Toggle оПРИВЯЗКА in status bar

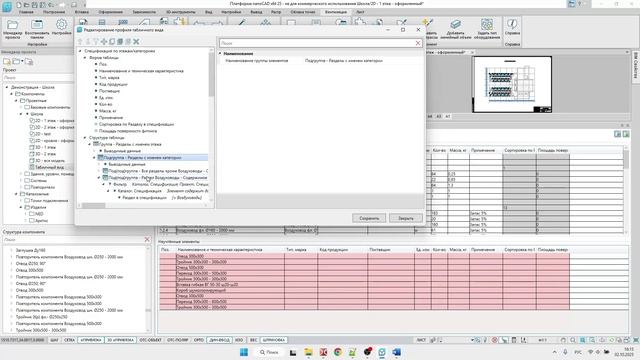click(x=91, y=340)
